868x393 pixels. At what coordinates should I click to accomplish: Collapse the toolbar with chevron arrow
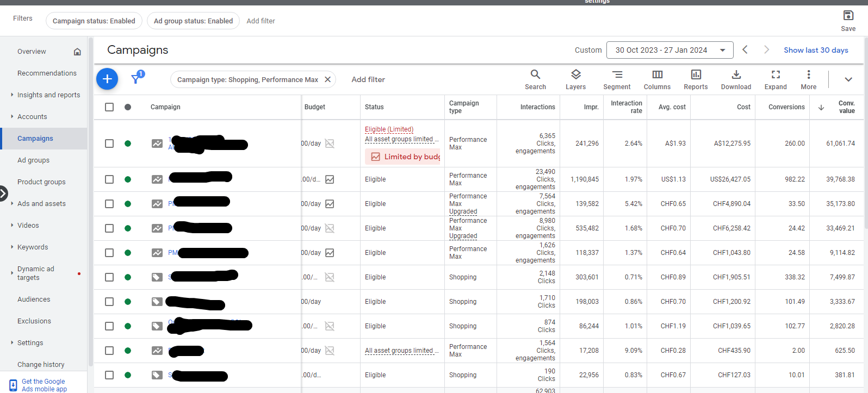(848, 79)
